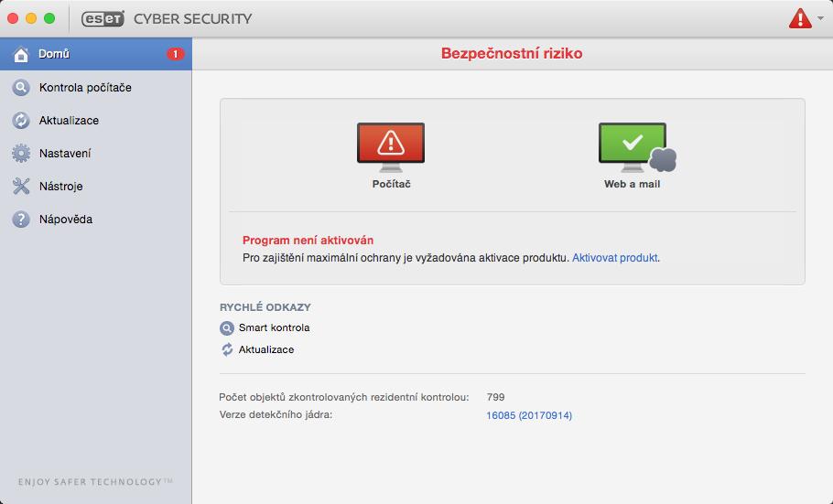The height and width of the screenshot is (504, 833).
Task: Open Kontrola počítače magnifier icon
Action: coord(21,88)
